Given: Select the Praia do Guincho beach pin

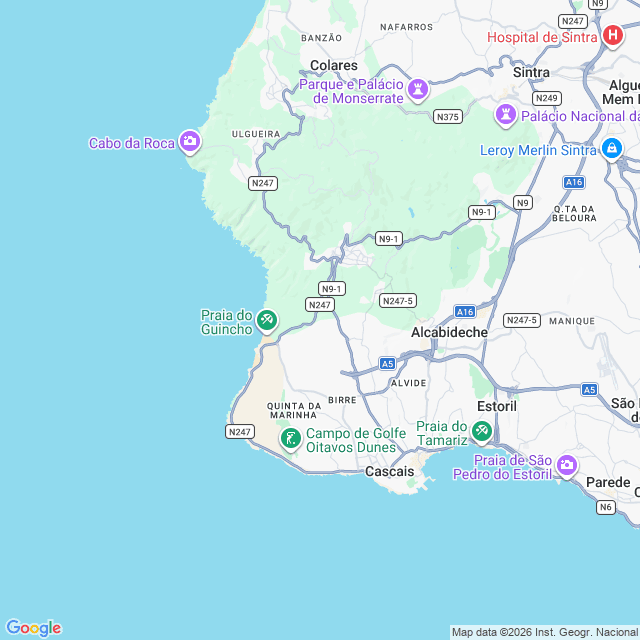Looking at the screenshot, I should pos(267,320).
